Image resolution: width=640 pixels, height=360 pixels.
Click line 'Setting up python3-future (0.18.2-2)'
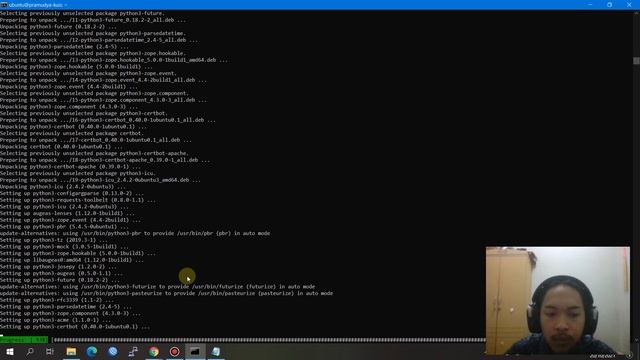pos(60,280)
